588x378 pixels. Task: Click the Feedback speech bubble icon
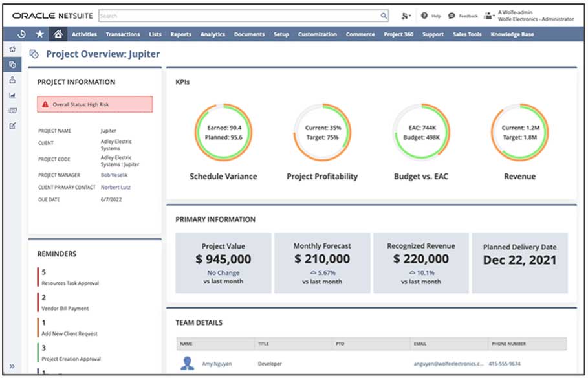click(x=452, y=16)
